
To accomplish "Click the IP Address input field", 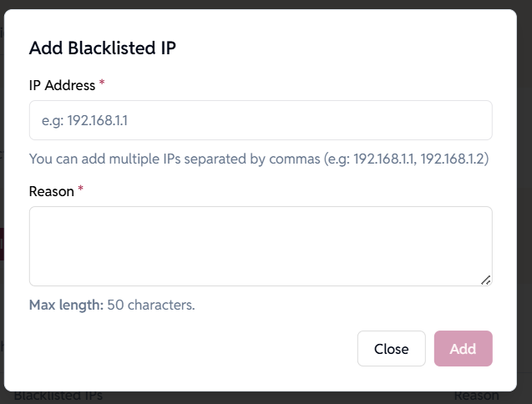I will coord(261,120).
